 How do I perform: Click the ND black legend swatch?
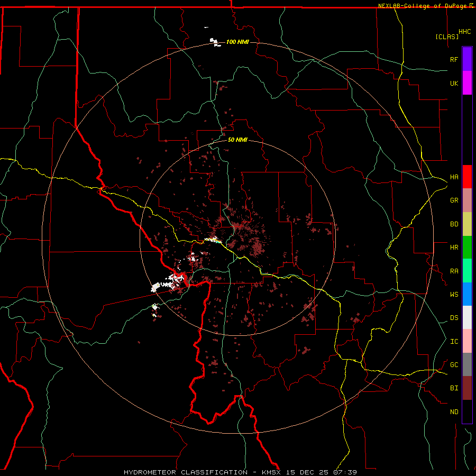(467, 411)
